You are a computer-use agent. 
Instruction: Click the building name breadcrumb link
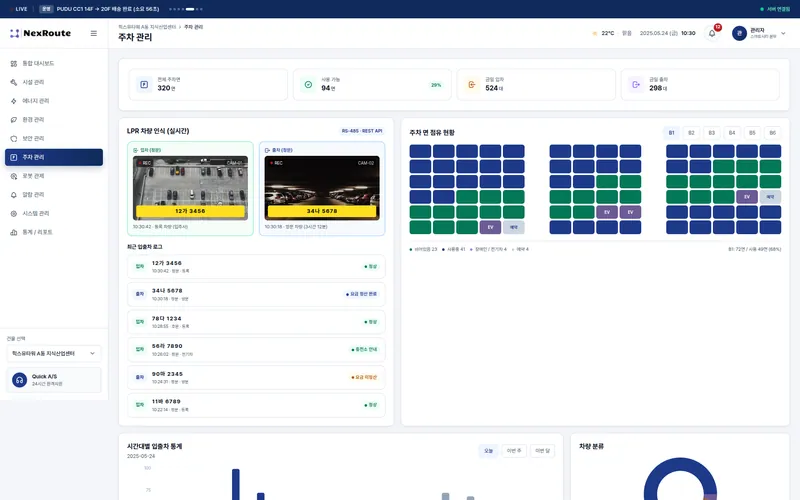coord(147,27)
